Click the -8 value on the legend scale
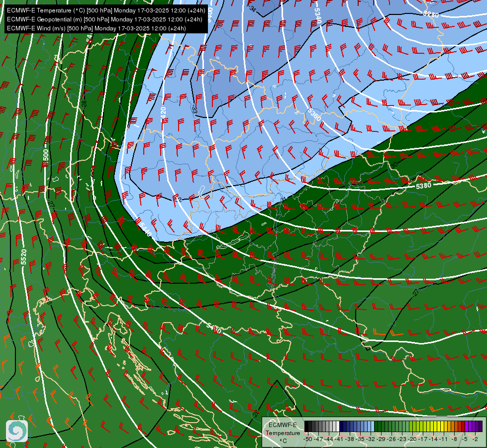Viewport: 487px width, 448px height. 454,439
